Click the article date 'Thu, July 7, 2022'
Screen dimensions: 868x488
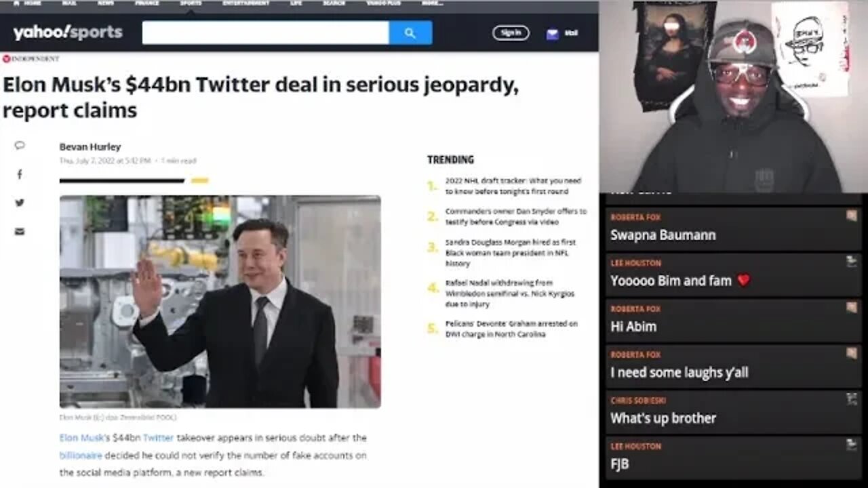(x=105, y=161)
